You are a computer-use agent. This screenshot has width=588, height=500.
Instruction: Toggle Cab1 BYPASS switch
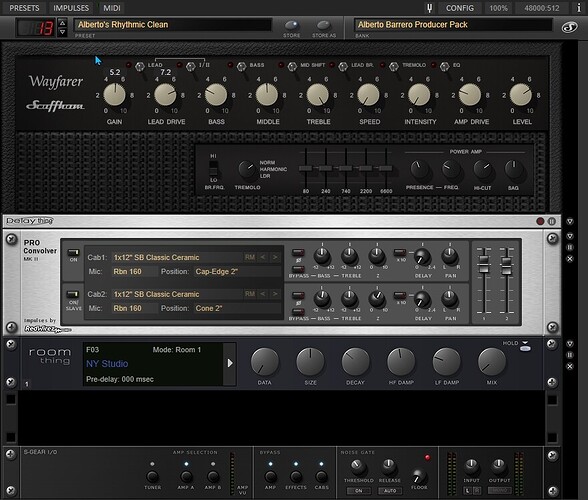coord(298,269)
